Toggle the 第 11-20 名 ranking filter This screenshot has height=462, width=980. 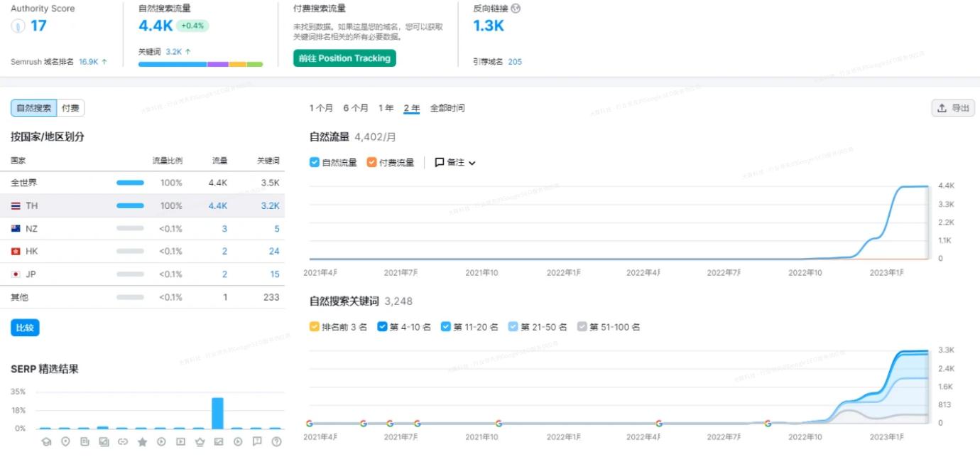(x=445, y=327)
